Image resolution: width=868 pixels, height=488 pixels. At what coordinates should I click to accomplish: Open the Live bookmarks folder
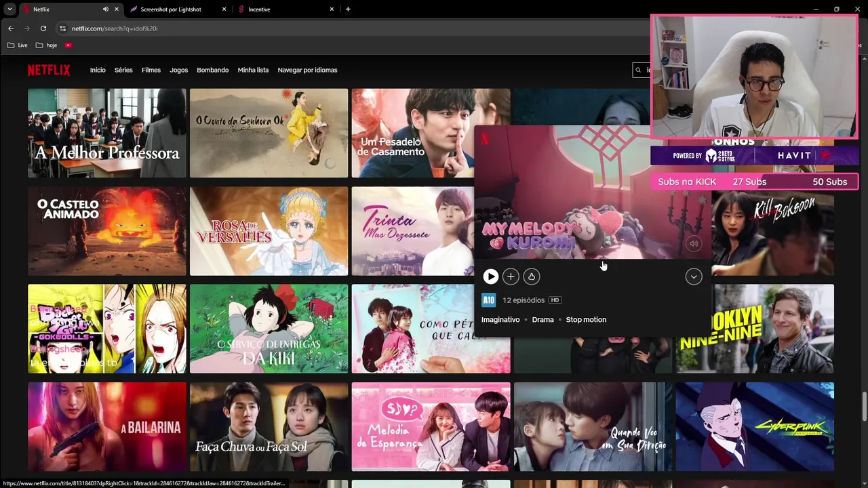pos(18,45)
